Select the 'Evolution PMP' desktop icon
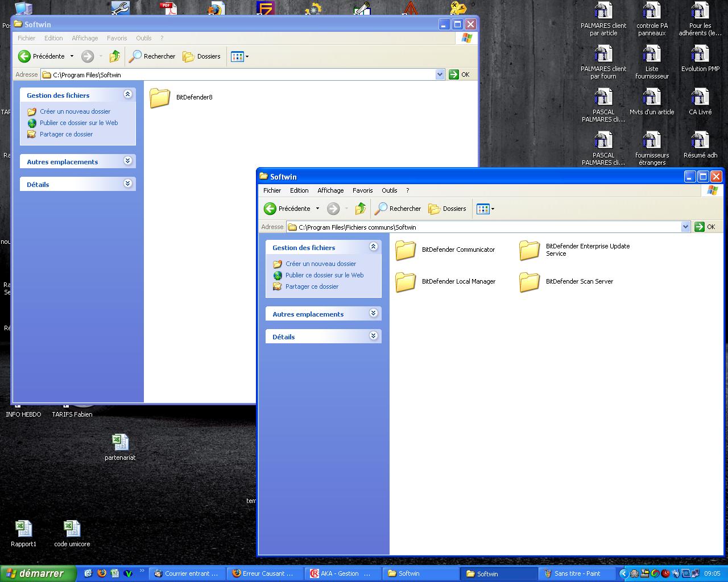The width and height of the screenshot is (728, 582). coord(700,59)
